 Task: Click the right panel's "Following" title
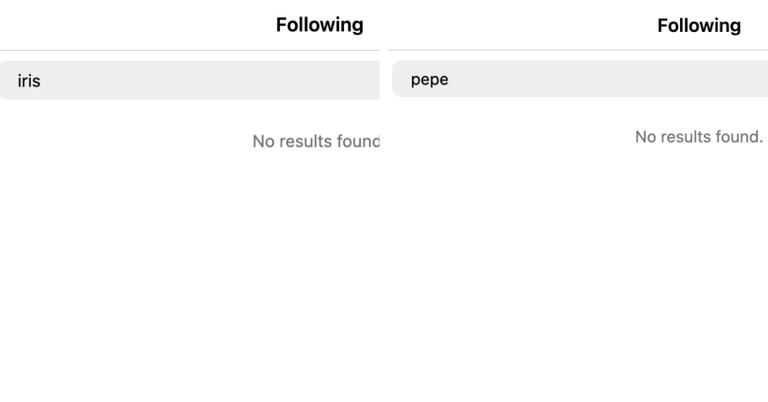(x=699, y=25)
